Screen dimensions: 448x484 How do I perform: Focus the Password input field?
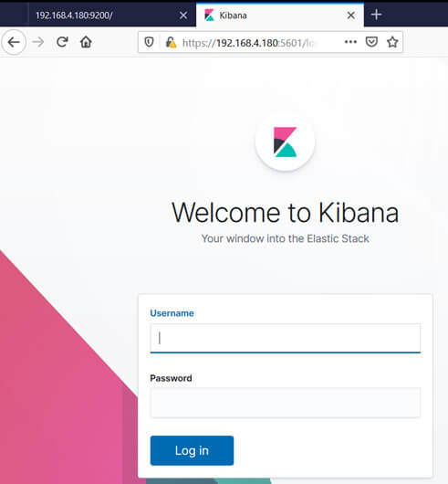click(286, 403)
